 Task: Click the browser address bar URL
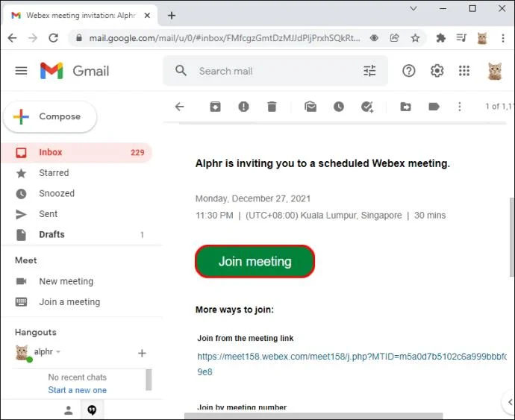pyautogui.click(x=225, y=38)
